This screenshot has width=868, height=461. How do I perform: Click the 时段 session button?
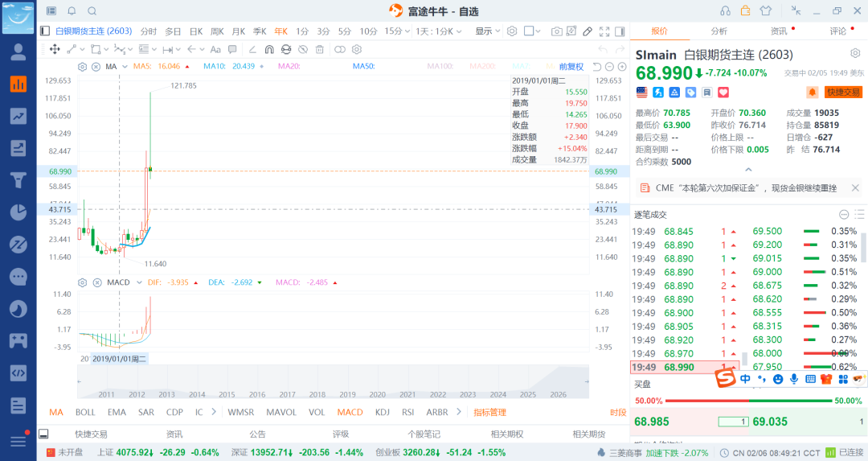[618, 412]
